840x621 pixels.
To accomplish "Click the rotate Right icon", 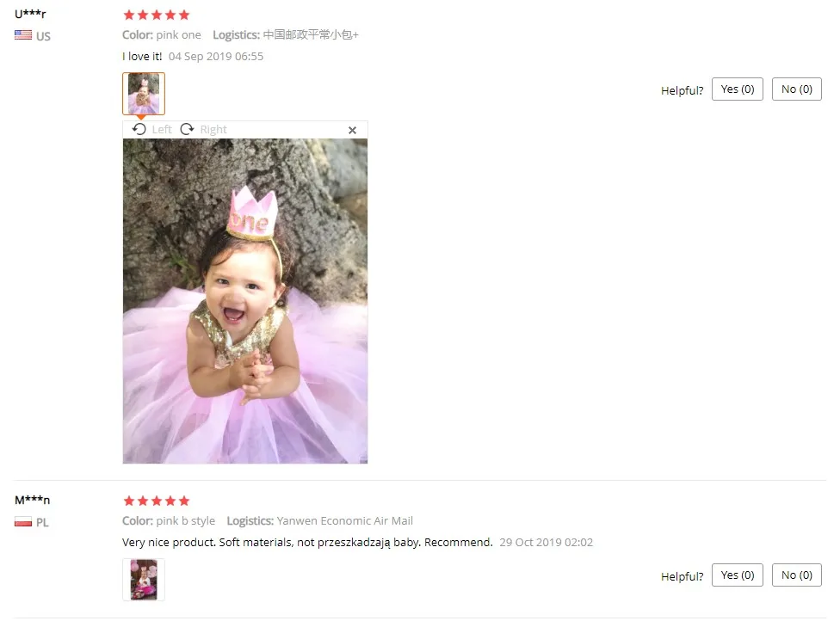I will pyautogui.click(x=187, y=130).
